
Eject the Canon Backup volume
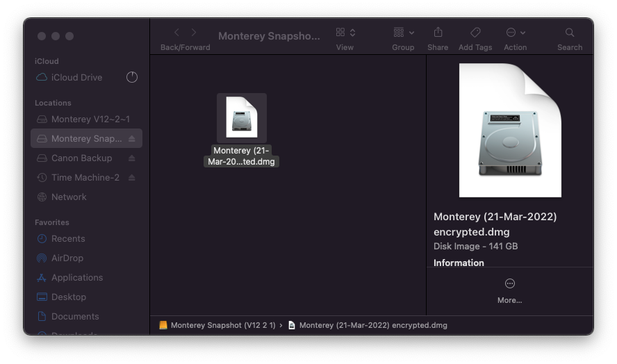coord(132,158)
